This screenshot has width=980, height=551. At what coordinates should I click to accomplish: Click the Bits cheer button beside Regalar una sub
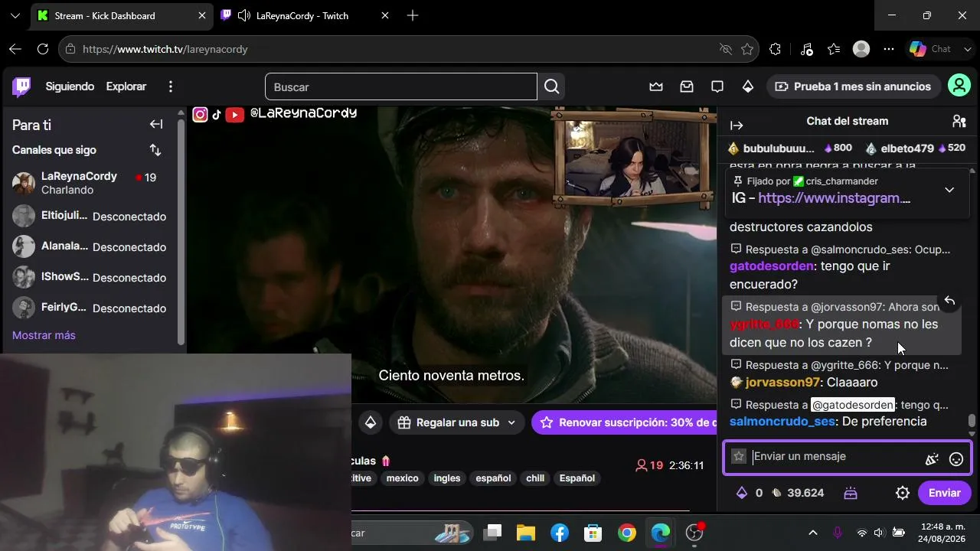point(371,422)
